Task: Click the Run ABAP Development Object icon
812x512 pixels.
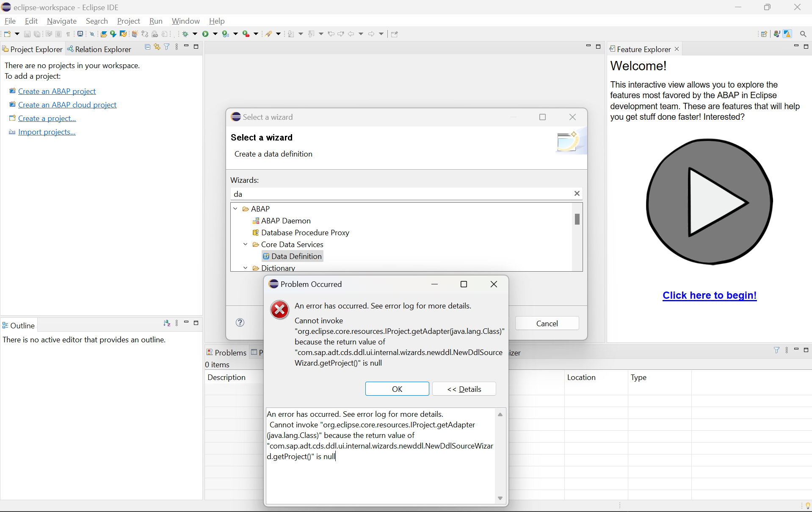Action: tap(113, 34)
